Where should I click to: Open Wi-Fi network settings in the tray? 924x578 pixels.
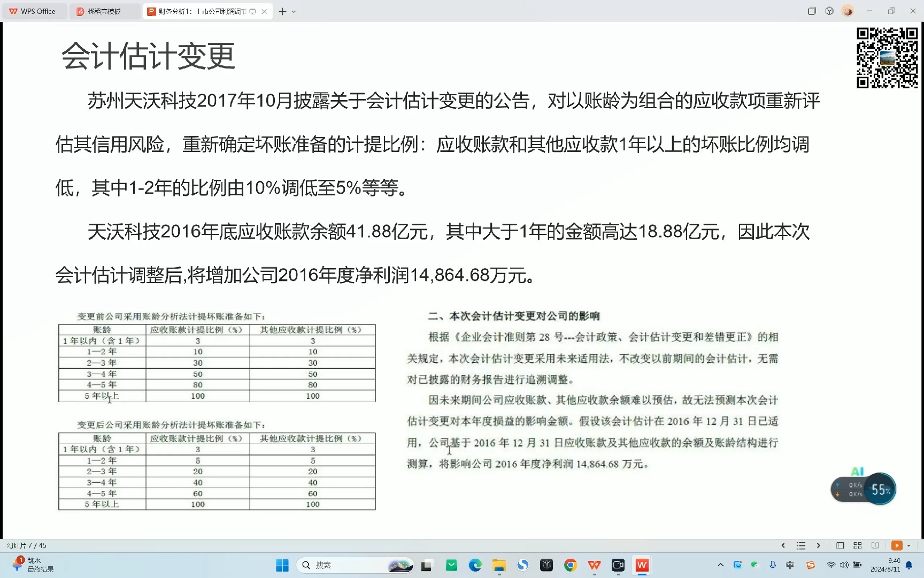pyautogui.click(x=831, y=565)
